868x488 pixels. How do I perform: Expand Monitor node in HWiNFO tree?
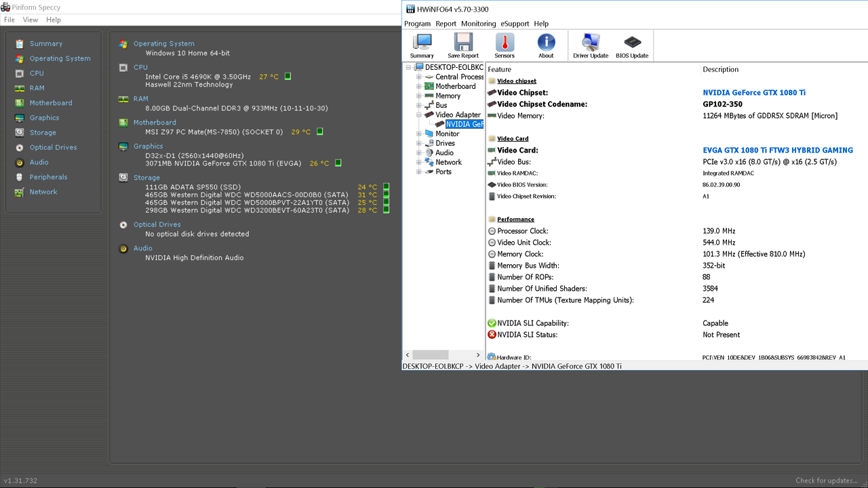(x=419, y=134)
